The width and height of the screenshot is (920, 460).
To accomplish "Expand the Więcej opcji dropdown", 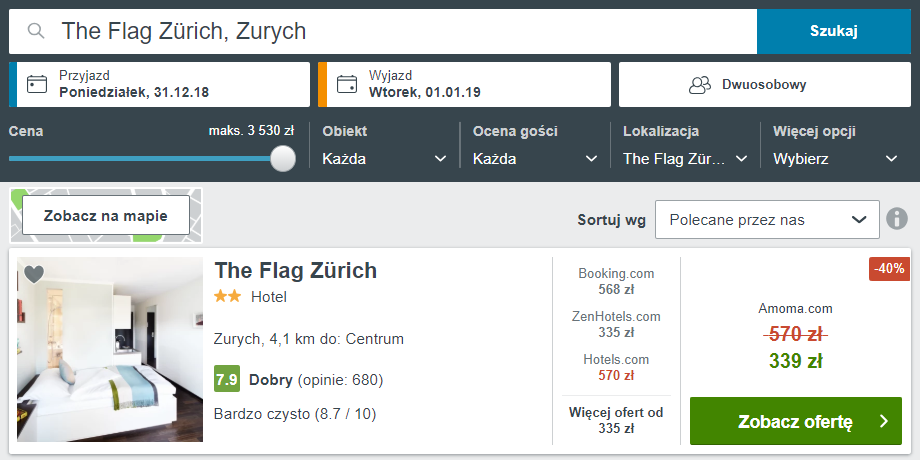I will click(836, 158).
